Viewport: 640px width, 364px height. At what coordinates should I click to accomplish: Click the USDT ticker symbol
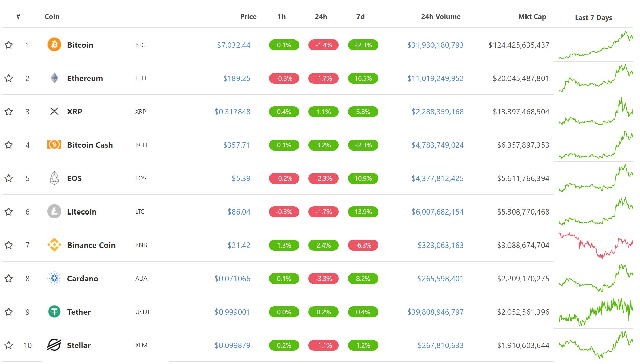[142, 312]
